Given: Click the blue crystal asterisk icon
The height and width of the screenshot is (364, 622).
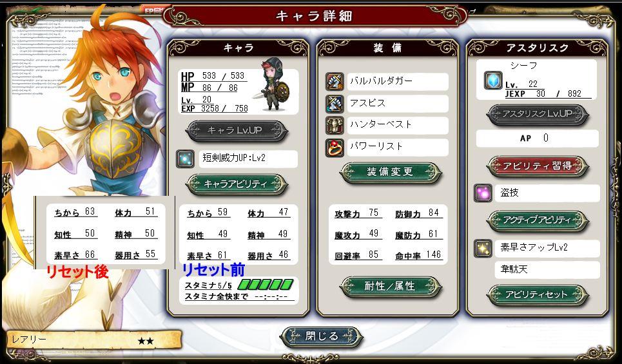Looking at the screenshot, I should point(494,81).
